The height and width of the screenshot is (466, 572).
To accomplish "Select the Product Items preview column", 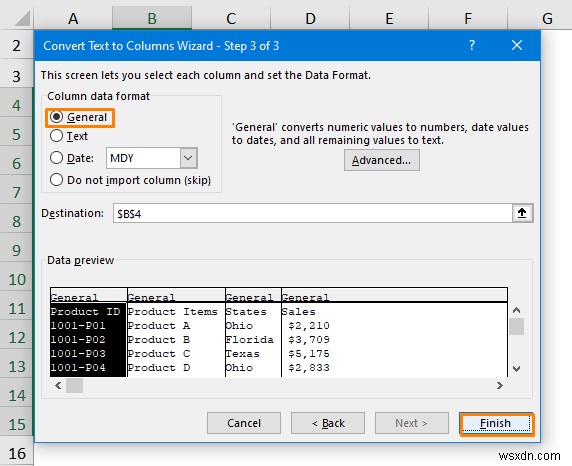I will coord(176,333).
